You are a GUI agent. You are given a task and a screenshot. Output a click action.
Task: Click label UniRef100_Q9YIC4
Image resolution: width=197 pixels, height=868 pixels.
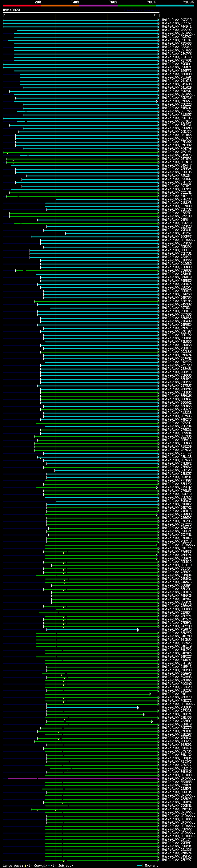tap(177, 839)
